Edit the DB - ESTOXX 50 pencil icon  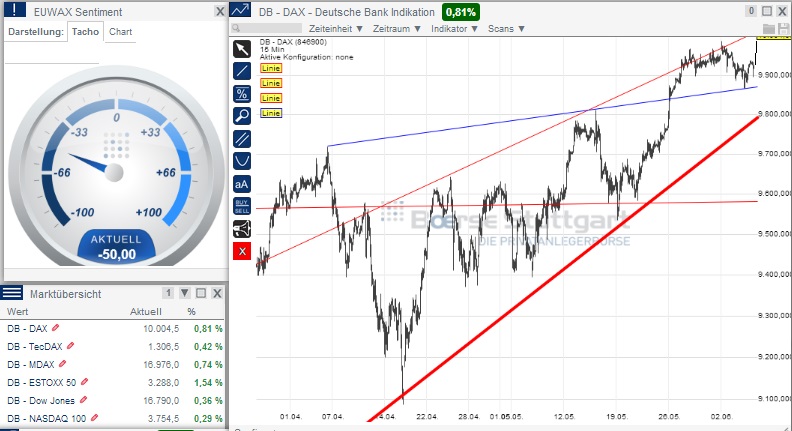pyautogui.click(x=84, y=381)
